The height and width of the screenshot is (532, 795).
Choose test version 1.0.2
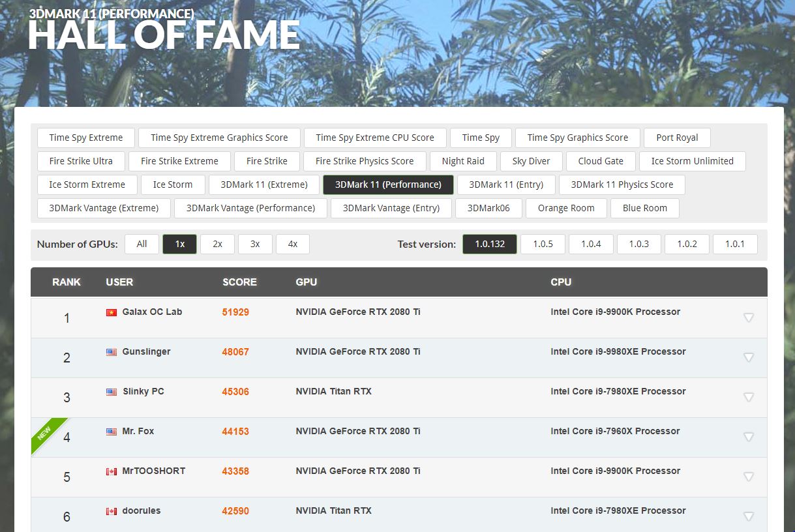(x=687, y=244)
